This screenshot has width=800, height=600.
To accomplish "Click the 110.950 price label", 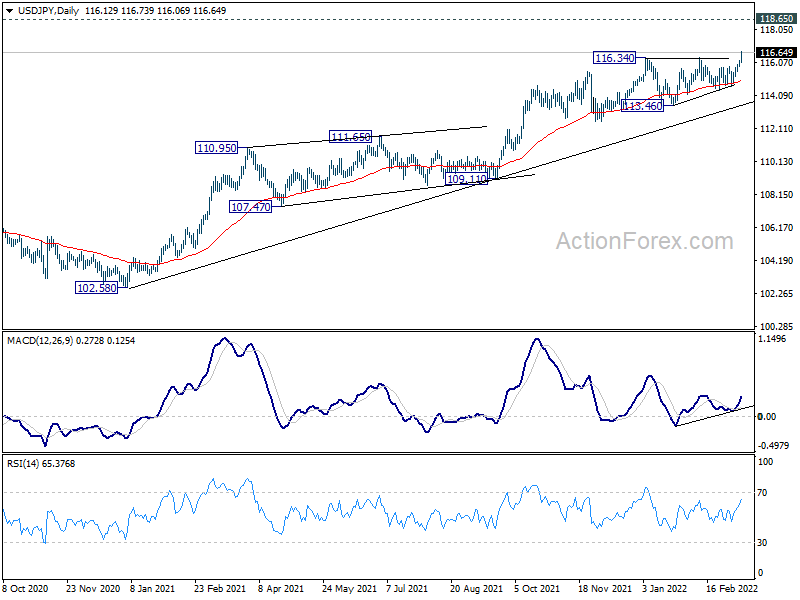I will pos(216,148).
